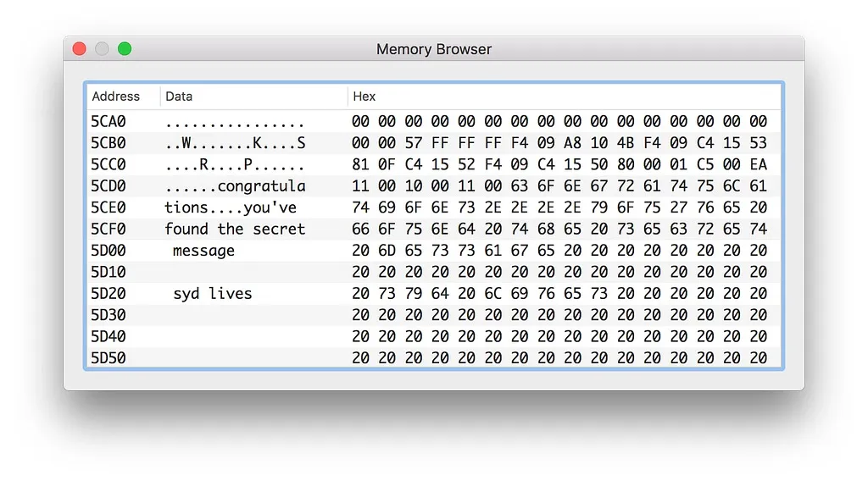Click hex bytes of row 5CA0
Screen dimensions: 868x481
pos(559,121)
